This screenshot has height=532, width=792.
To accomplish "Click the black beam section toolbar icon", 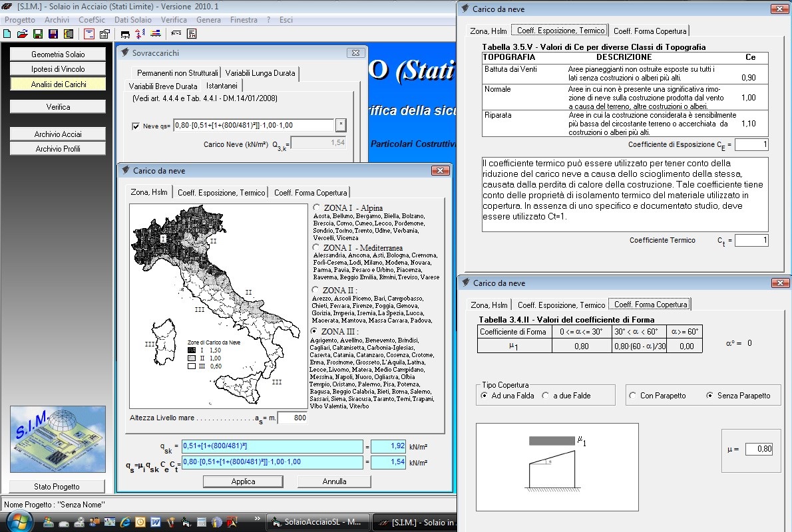I will [124, 34].
